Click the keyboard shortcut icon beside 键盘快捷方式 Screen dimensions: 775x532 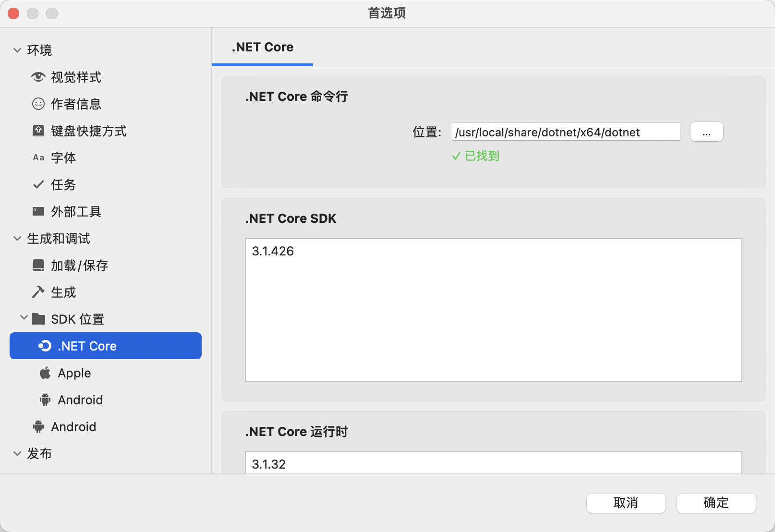point(38,131)
